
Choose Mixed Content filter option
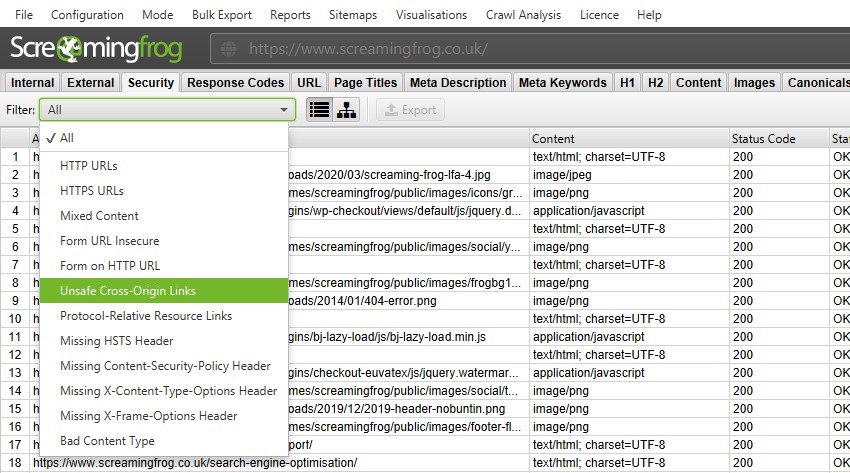click(99, 216)
